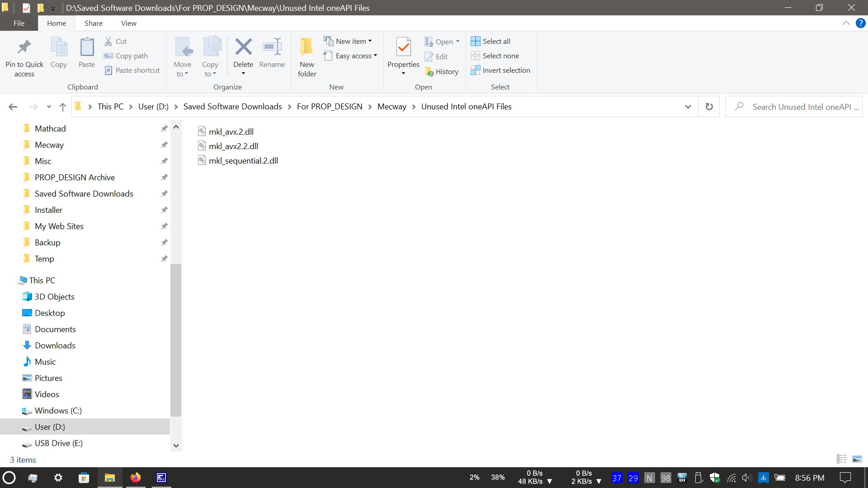
Task: Open the address bar history dropdown
Action: [688, 107]
